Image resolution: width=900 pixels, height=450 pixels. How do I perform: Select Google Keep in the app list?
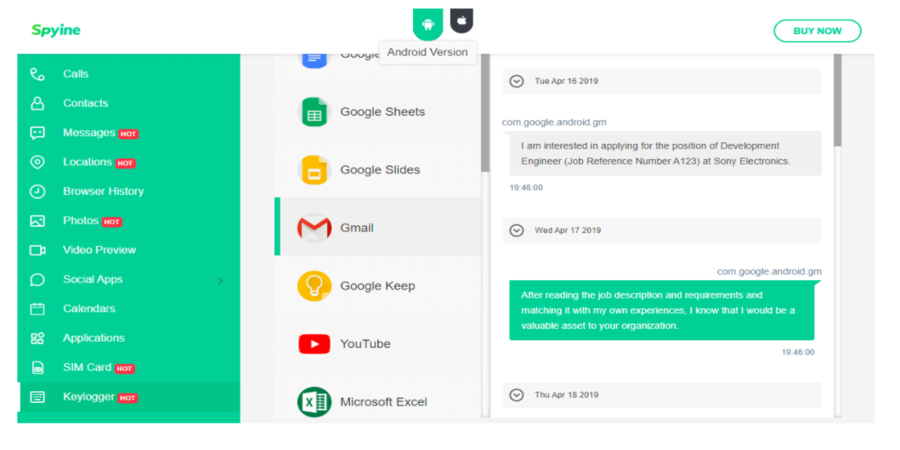378,285
